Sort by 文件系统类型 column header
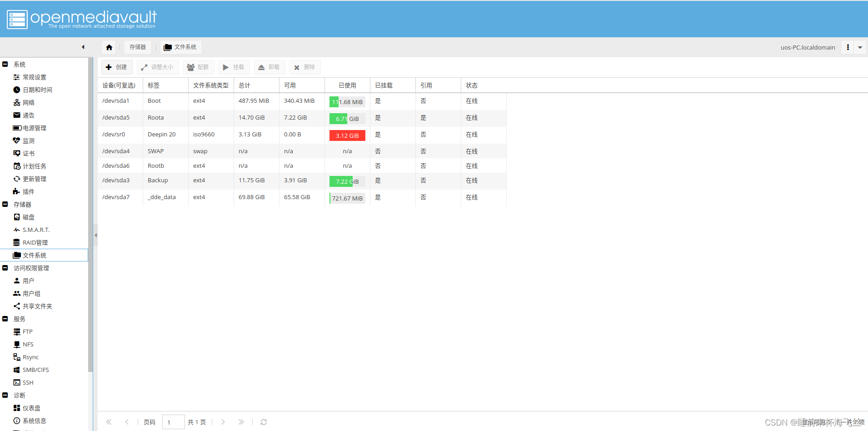 pyautogui.click(x=211, y=85)
